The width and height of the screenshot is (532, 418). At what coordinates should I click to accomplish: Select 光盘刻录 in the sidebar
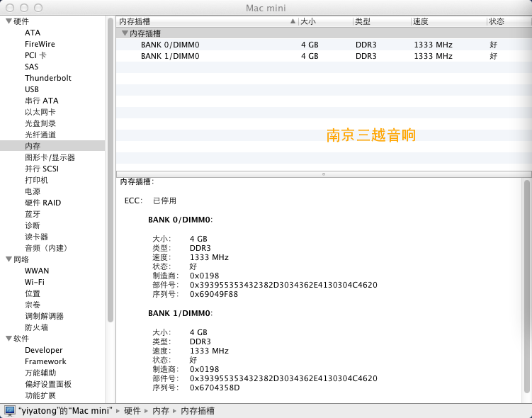coord(40,123)
